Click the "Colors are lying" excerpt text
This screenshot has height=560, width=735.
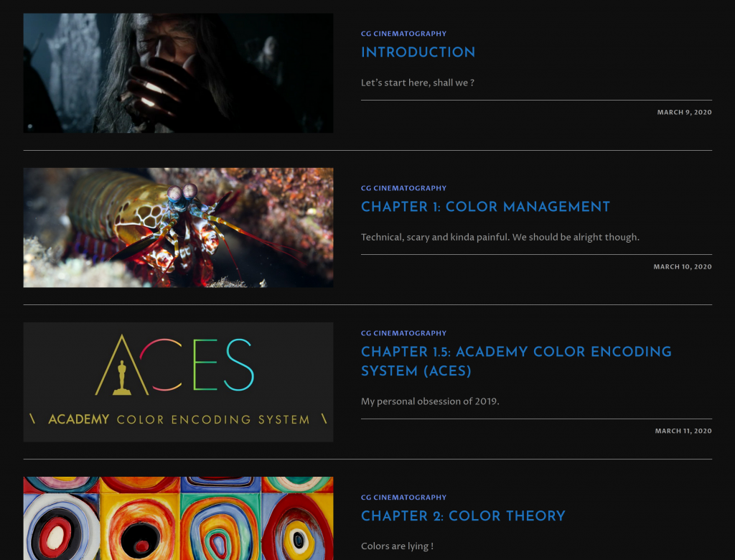coord(397,546)
